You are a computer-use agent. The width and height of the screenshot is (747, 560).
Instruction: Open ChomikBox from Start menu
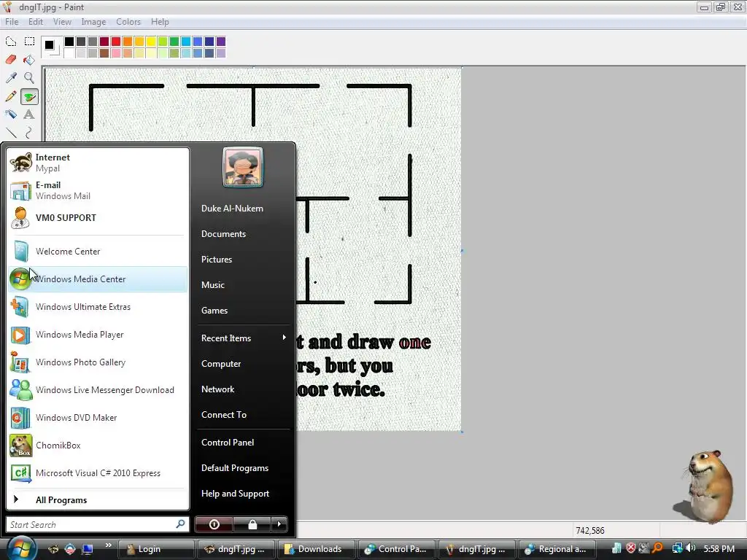[x=98, y=446]
